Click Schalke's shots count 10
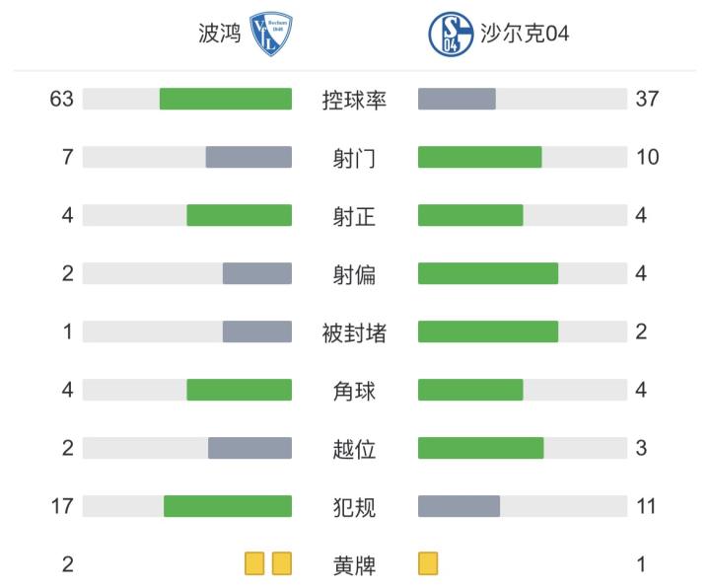The width and height of the screenshot is (710, 588). pyautogui.click(x=647, y=158)
